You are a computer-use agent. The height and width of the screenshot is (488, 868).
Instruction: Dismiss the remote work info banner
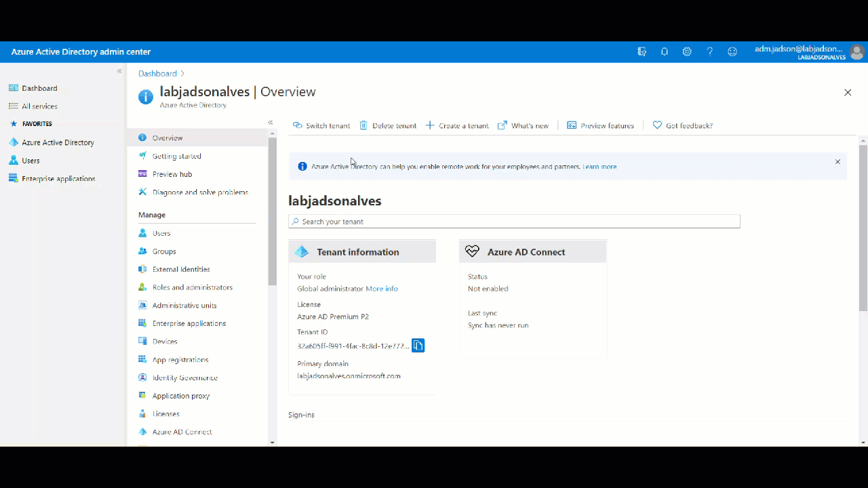(x=837, y=162)
